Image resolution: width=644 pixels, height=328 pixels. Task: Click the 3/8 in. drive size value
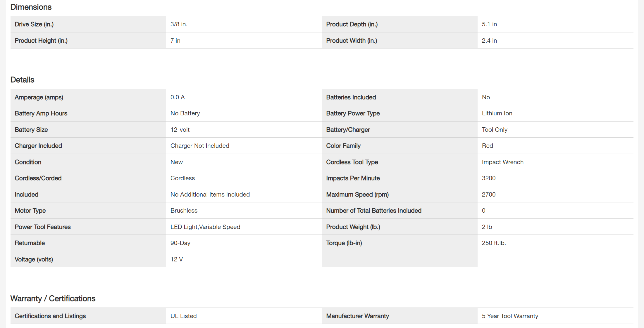coord(179,24)
